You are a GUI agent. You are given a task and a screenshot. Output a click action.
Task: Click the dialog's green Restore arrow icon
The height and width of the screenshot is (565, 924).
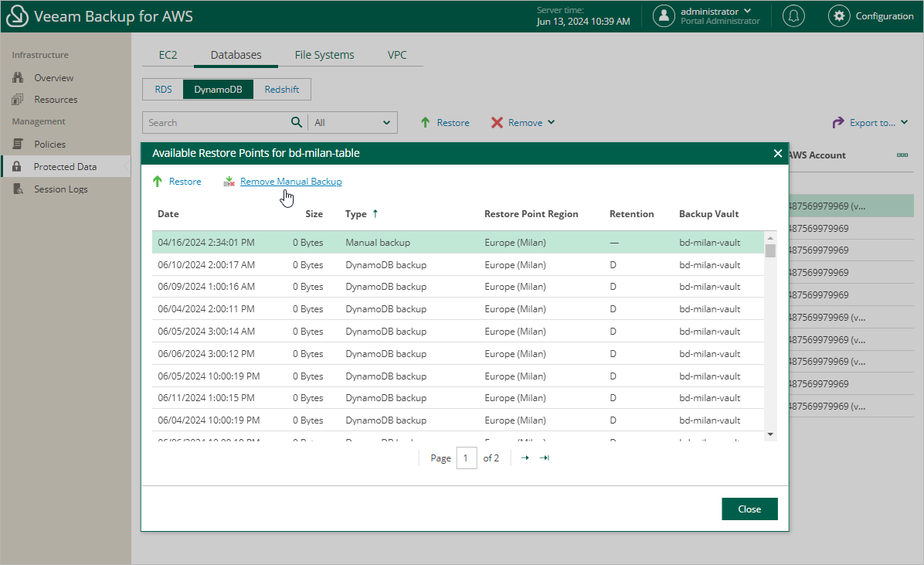(158, 181)
